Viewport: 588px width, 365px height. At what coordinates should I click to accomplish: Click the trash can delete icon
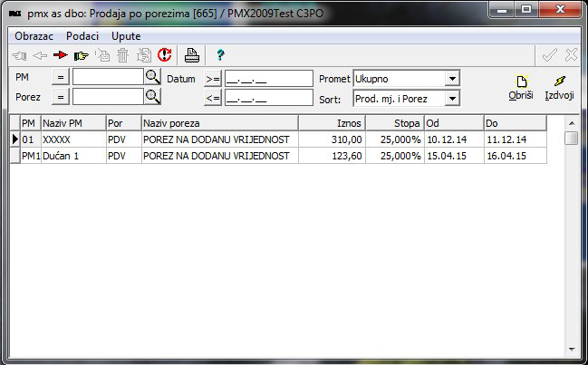point(122,55)
